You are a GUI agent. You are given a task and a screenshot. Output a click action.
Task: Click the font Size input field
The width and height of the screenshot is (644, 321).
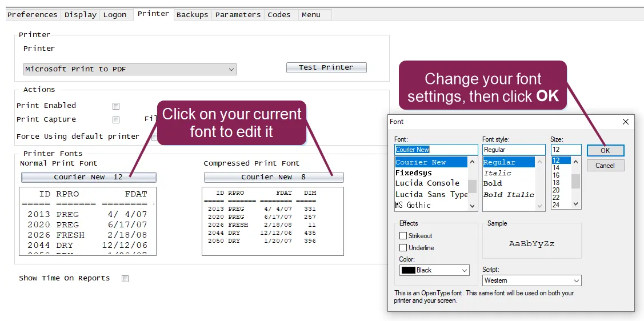point(566,150)
